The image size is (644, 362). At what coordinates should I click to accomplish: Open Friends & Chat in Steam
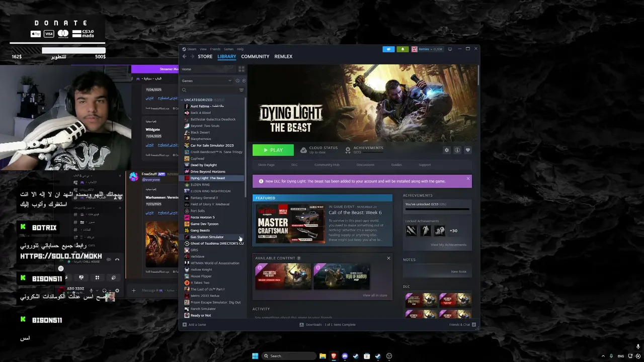pos(462,324)
